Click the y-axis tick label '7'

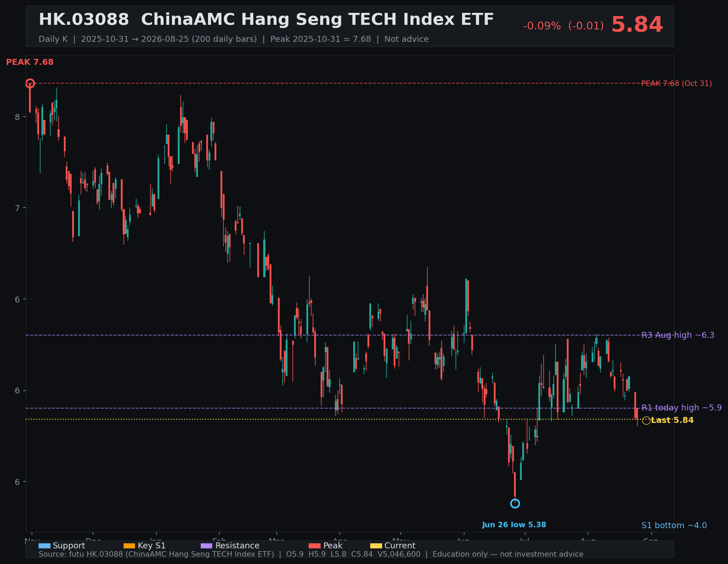point(17,208)
